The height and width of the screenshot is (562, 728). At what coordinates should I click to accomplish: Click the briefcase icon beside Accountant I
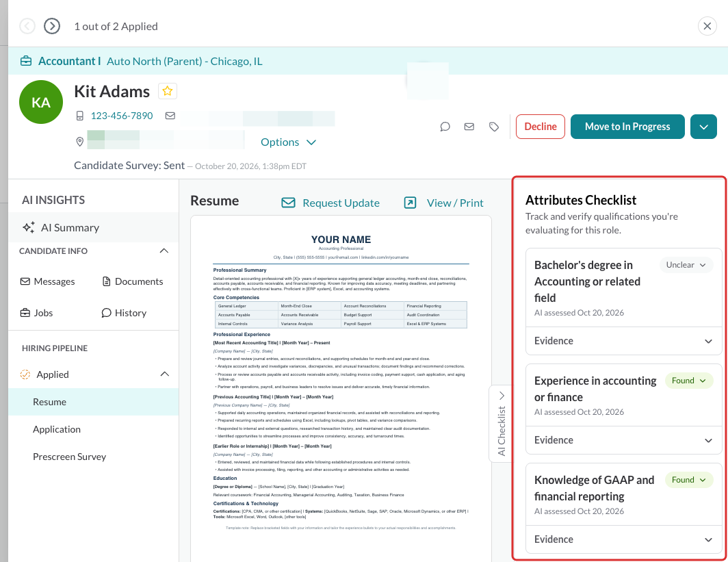26,62
